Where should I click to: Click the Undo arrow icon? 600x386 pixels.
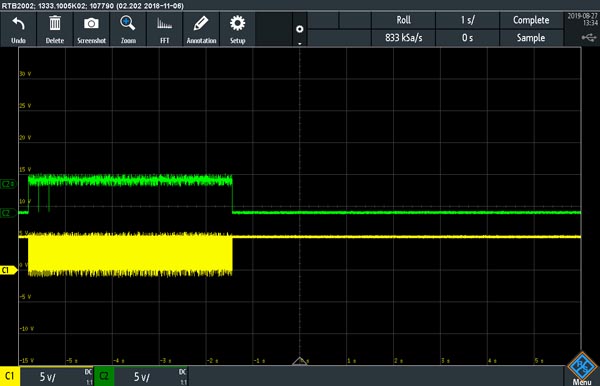[18, 24]
